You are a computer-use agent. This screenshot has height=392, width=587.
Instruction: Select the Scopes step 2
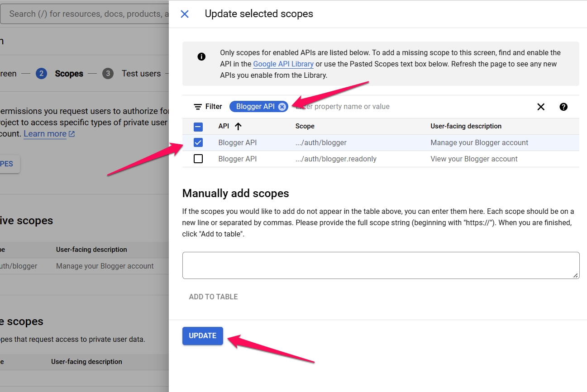click(x=60, y=74)
